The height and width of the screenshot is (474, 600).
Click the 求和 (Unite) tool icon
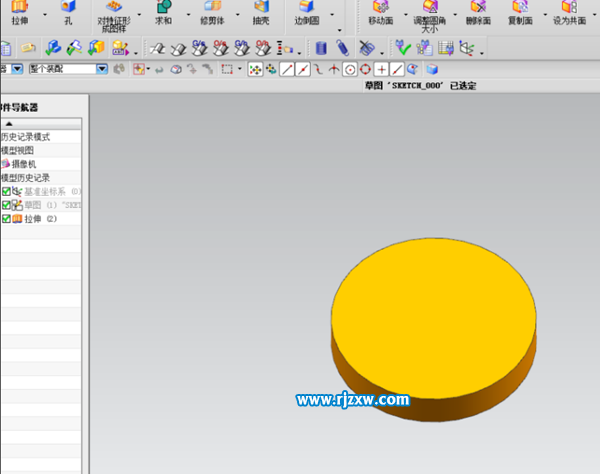(162, 8)
